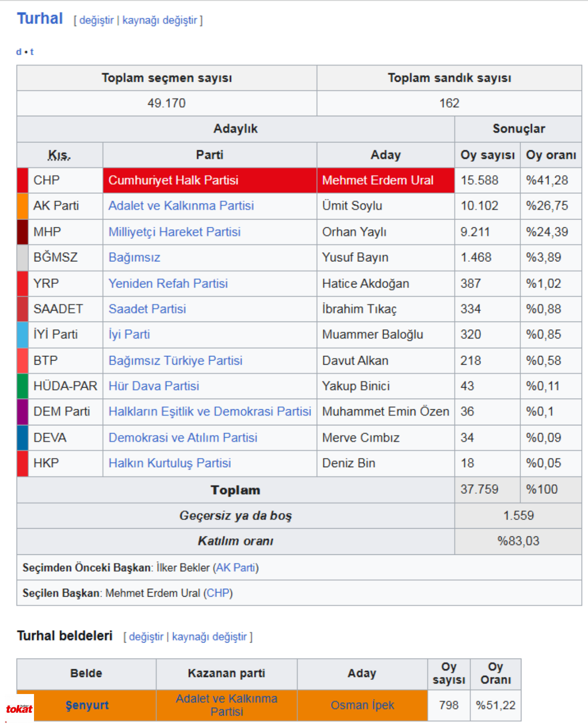The width and height of the screenshot is (588, 728).
Task: Open Adalet ve Kalkınma Partisi link in Turhal table
Action: [181, 205]
